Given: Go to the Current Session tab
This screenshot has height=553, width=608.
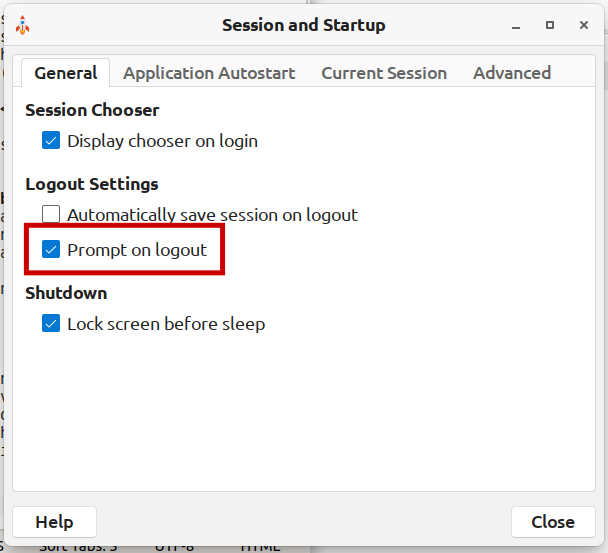Looking at the screenshot, I should (x=384, y=73).
